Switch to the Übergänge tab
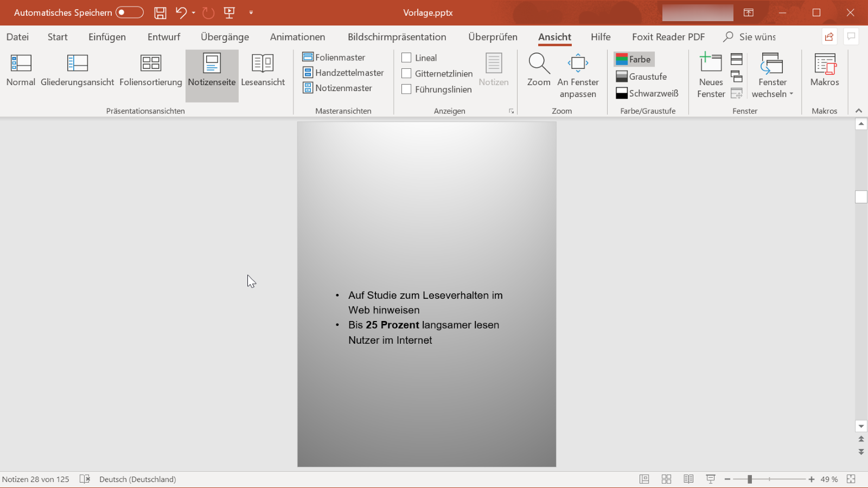The width and height of the screenshot is (868, 488). tap(224, 37)
